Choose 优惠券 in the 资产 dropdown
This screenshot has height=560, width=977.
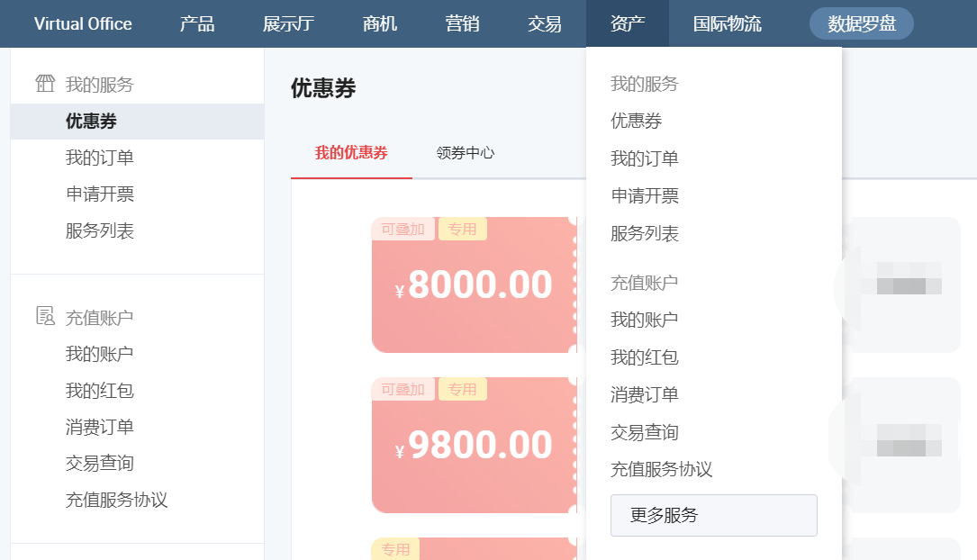click(636, 121)
